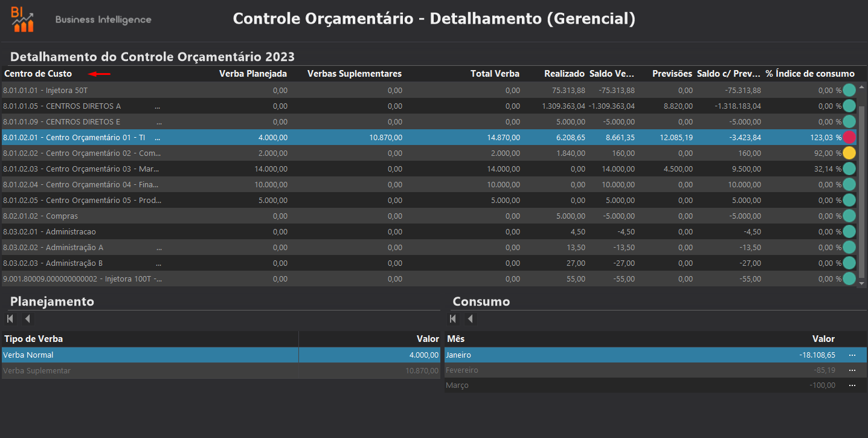
Task: Select row 8.01.01.09 - CENTROS DIRETOS E
Action: (429, 121)
